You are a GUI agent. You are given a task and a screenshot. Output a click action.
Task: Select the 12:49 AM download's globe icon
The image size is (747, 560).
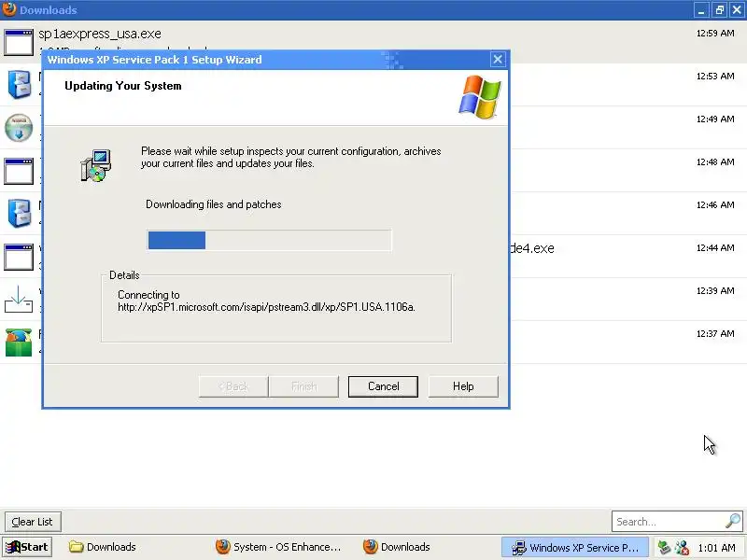click(x=19, y=128)
